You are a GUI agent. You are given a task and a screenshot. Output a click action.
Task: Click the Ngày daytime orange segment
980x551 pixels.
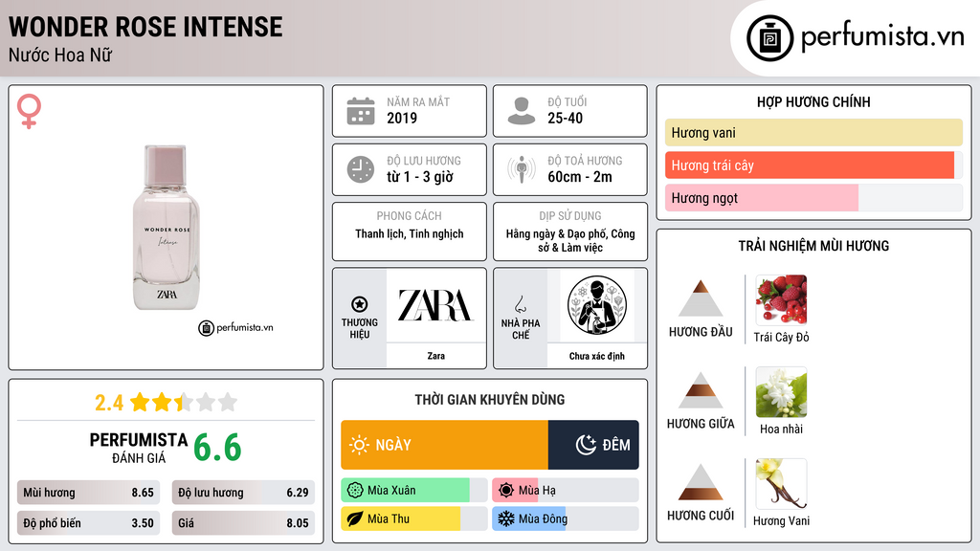[x=444, y=445]
